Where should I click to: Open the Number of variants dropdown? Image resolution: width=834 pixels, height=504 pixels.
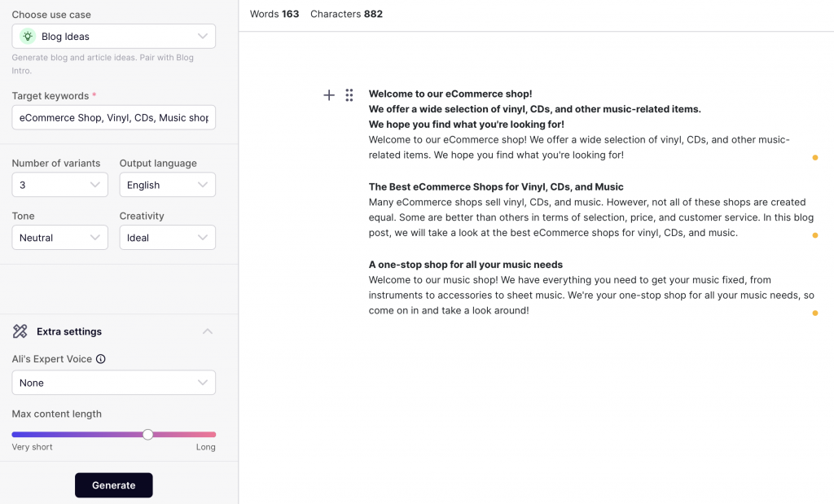59,185
